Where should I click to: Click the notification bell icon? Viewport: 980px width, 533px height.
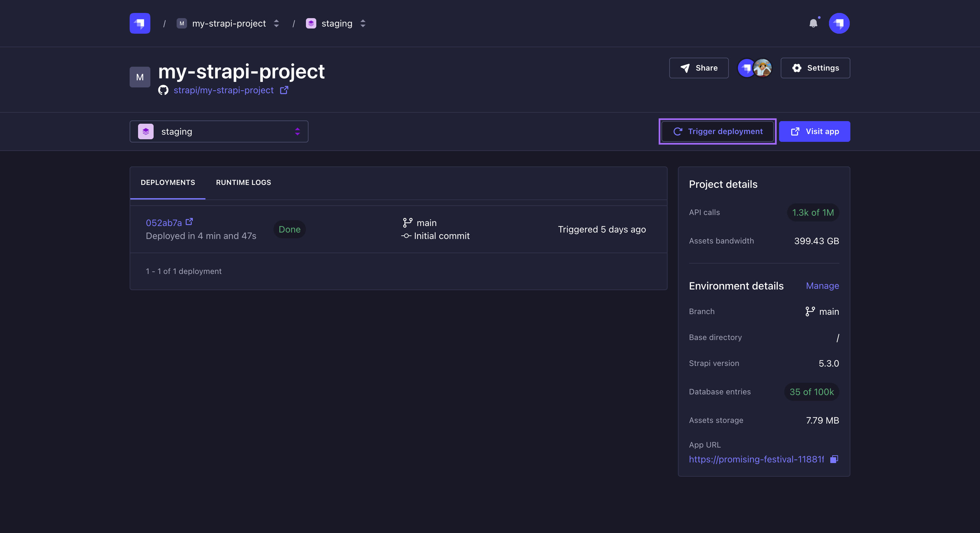click(x=813, y=23)
